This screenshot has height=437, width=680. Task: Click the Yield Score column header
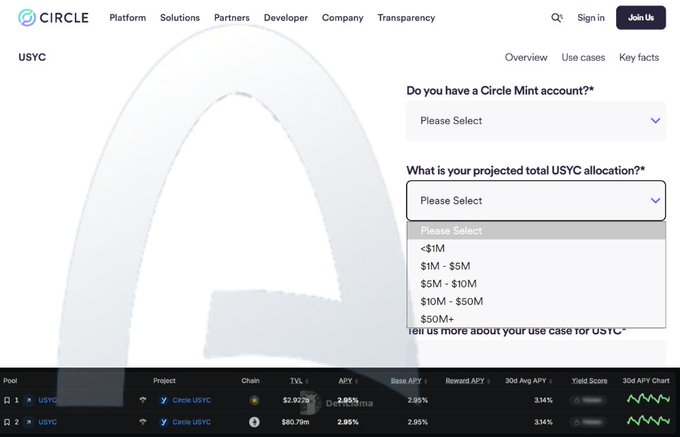589,381
